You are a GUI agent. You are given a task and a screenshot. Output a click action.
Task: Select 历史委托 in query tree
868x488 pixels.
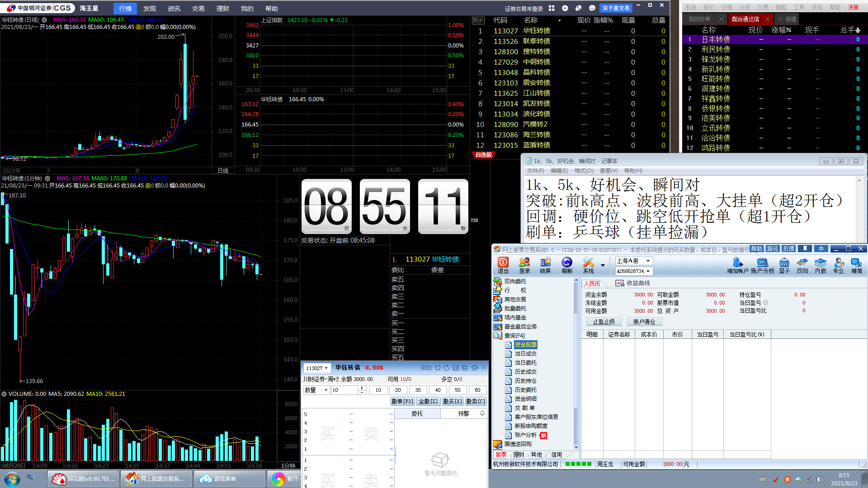pyautogui.click(x=525, y=390)
